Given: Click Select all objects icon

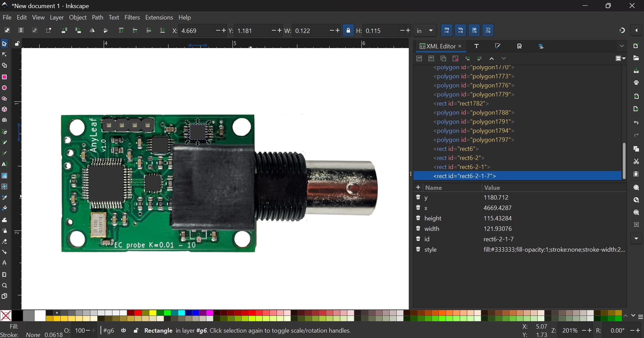Looking at the screenshot, I should pos(7,31).
